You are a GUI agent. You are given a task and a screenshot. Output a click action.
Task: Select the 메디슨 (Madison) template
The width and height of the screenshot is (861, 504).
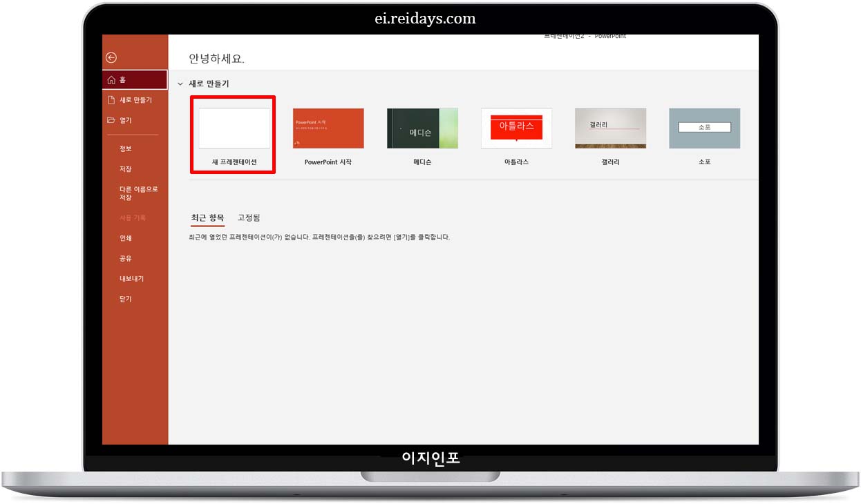(x=422, y=128)
